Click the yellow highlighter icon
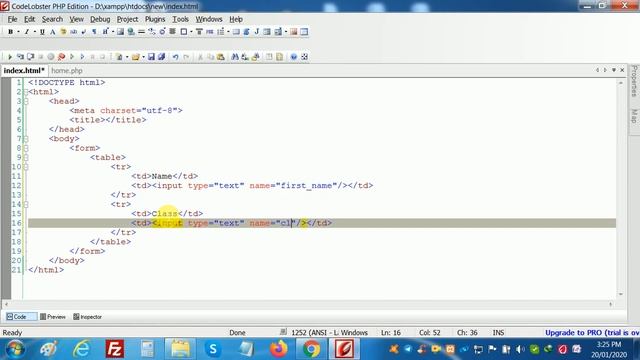Viewport: 640px width, 360px height. (x=63, y=32)
